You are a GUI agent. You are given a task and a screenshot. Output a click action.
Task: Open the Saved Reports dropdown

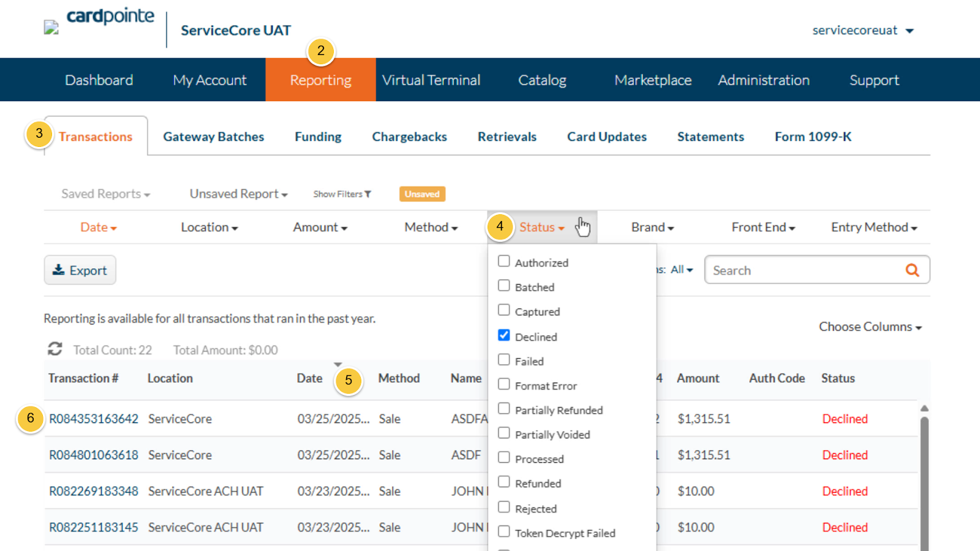105,194
